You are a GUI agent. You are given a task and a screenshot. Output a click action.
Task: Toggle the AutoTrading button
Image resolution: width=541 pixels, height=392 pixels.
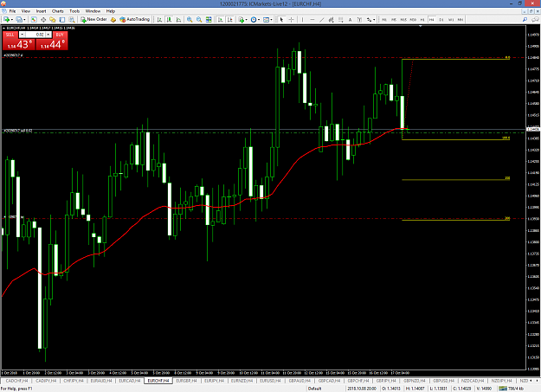pyautogui.click(x=134, y=20)
